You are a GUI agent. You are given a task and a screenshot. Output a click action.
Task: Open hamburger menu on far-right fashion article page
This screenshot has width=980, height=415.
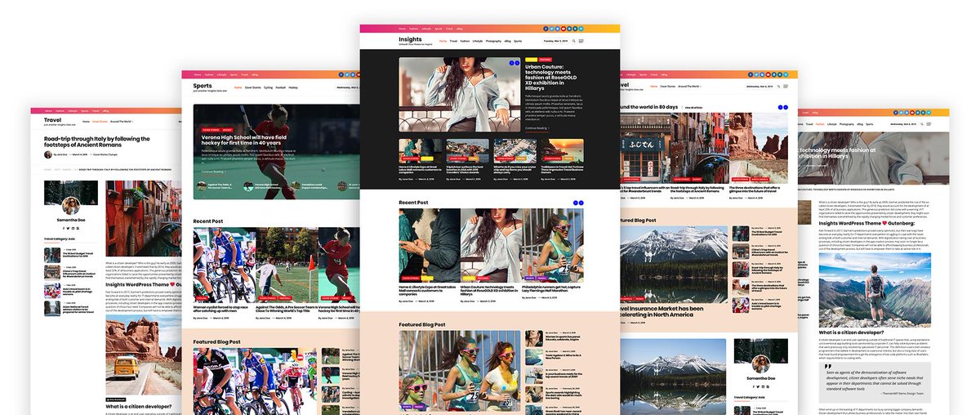(x=929, y=124)
